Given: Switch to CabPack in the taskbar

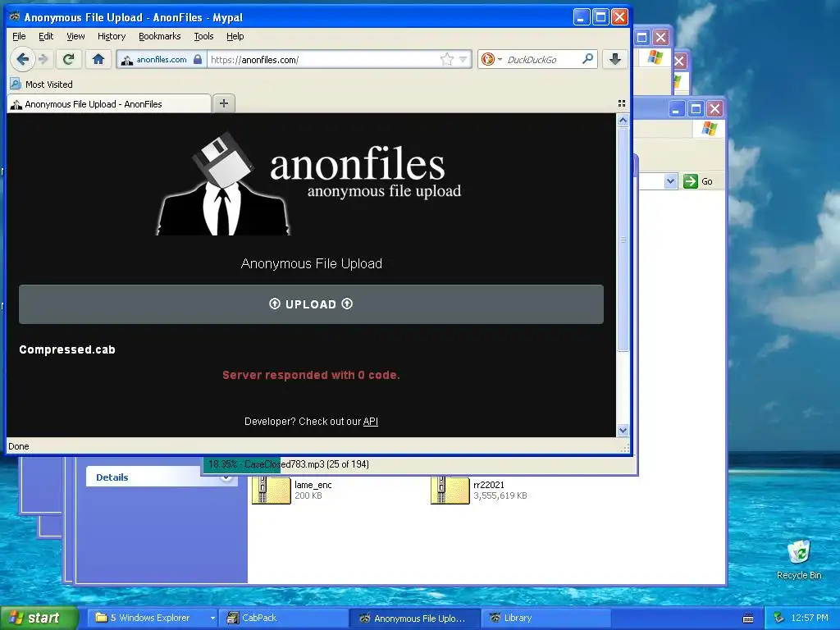Looking at the screenshot, I should (283, 618).
